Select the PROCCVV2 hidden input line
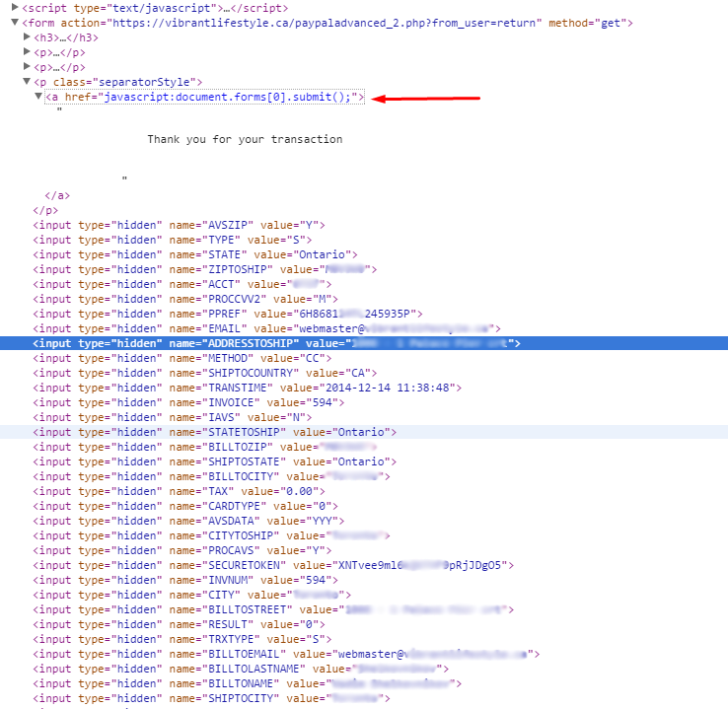This screenshot has height=709, width=728. coord(185,300)
